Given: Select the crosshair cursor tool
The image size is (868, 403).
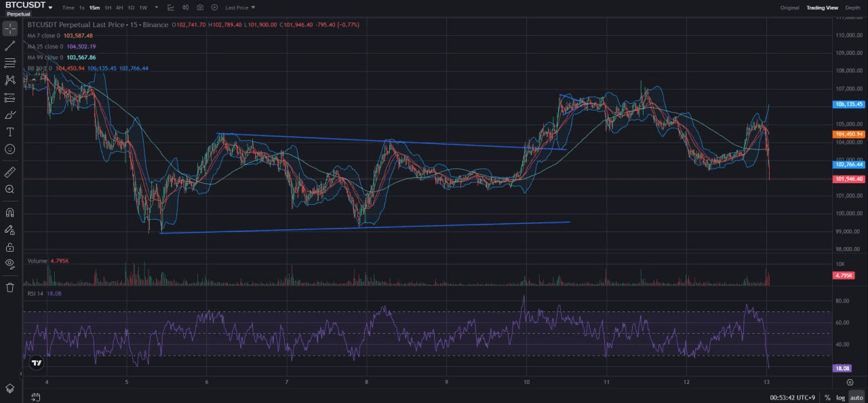Looking at the screenshot, I should [x=9, y=28].
